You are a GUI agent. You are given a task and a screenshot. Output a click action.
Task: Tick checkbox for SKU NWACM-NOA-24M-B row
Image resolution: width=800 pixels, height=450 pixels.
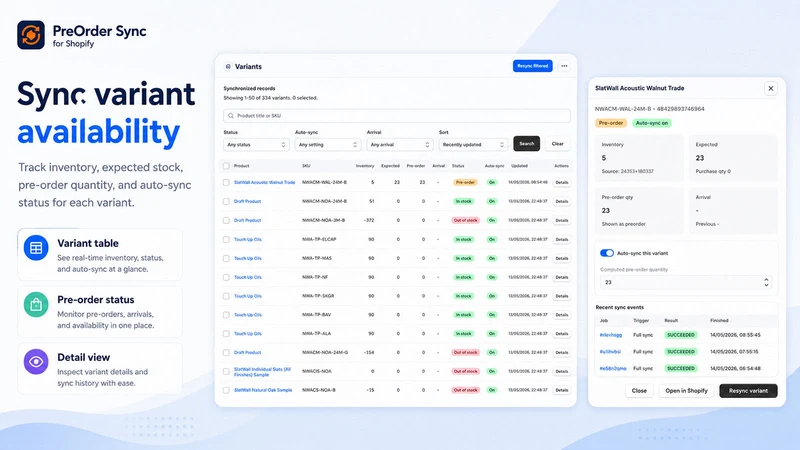(226, 202)
